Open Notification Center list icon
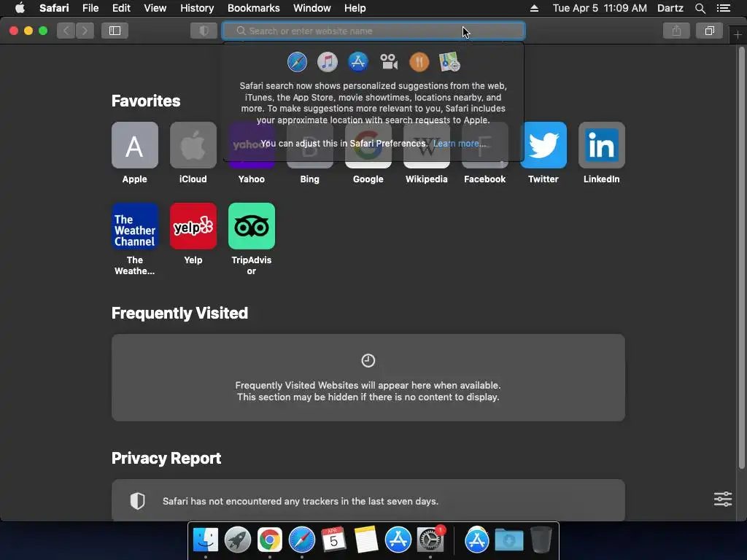 point(724,8)
